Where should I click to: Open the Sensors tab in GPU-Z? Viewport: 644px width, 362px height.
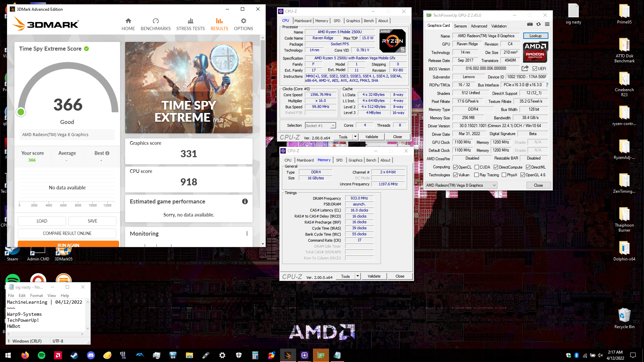[x=460, y=26]
